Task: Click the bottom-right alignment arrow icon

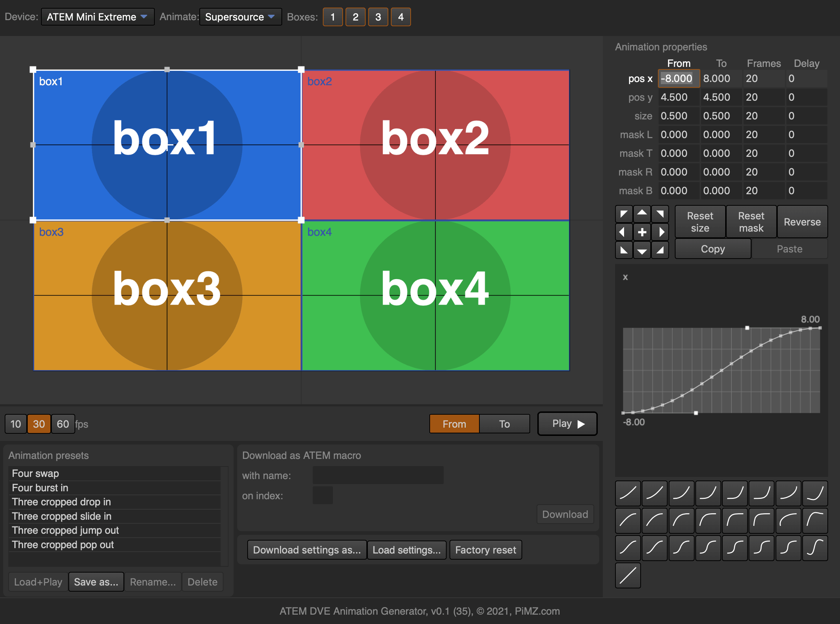Action: tap(660, 250)
